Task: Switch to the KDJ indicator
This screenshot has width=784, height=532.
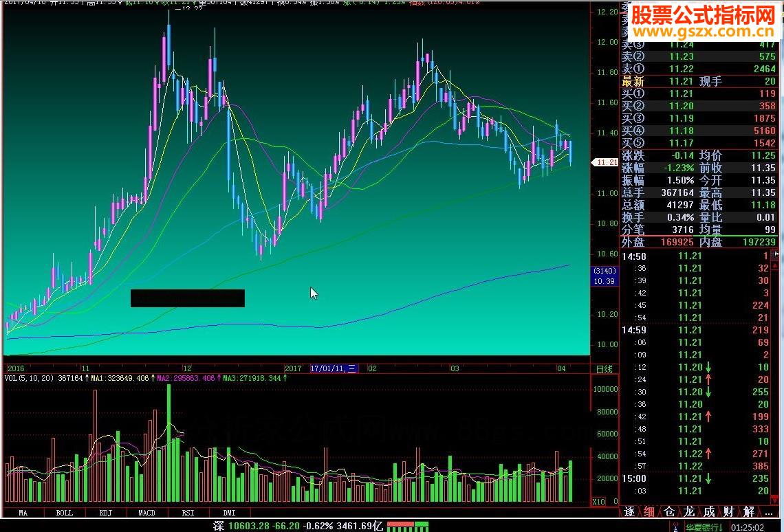Action: coord(105,513)
